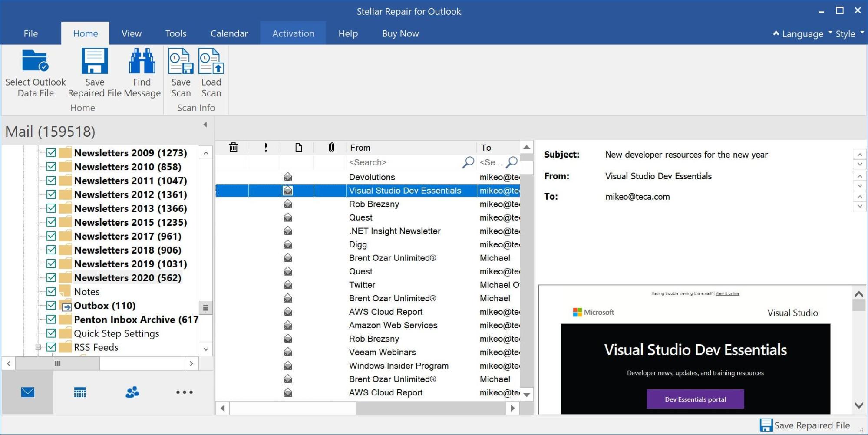868x435 pixels.
Task: Click Subject field down arrow
Action: point(860,164)
